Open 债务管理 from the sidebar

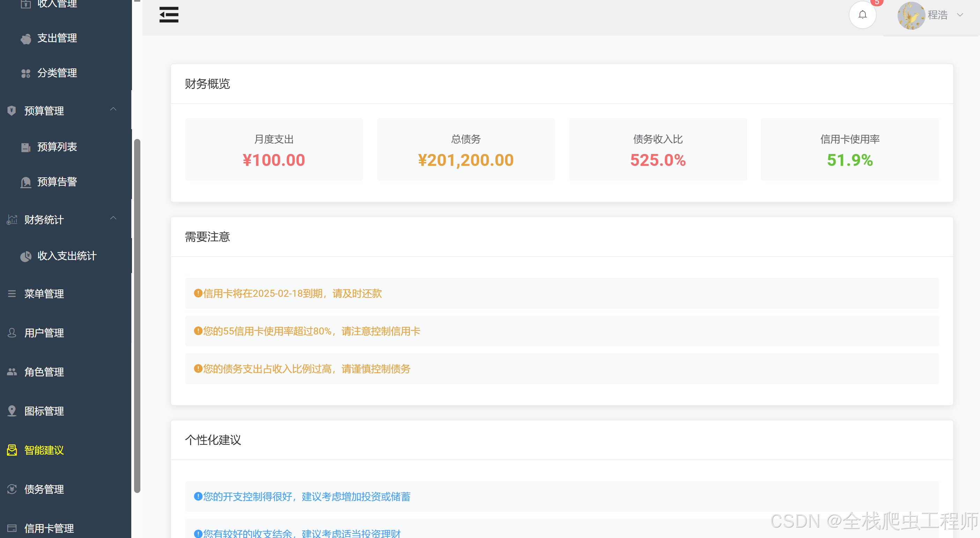click(44, 489)
